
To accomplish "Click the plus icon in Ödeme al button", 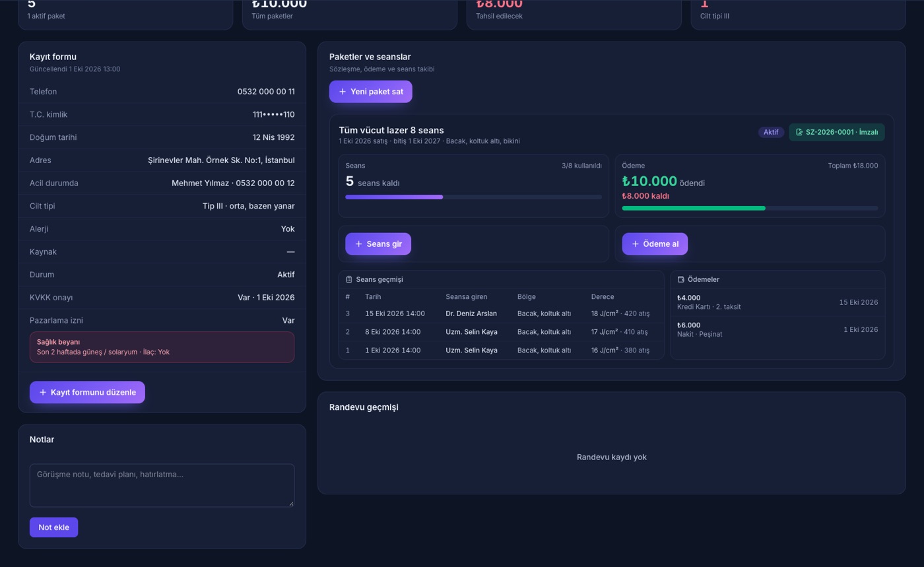I will point(635,244).
